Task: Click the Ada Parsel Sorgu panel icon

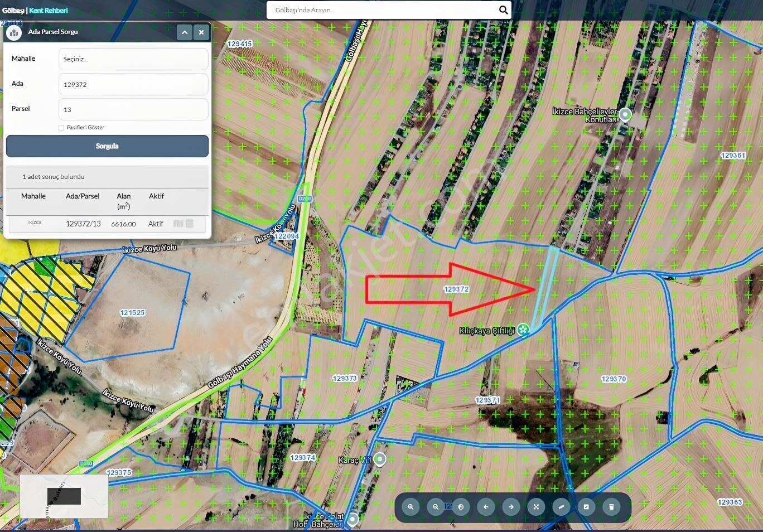Action: (13, 32)
